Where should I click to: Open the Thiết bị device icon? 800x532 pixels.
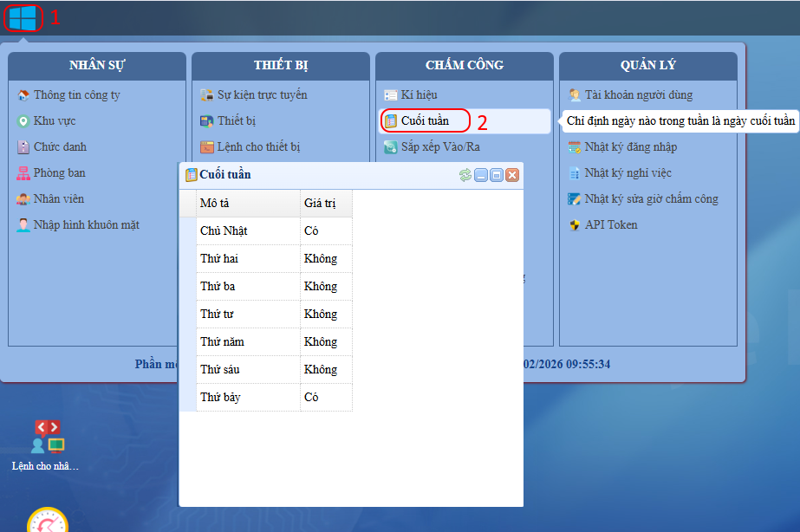tap(207, 121)
